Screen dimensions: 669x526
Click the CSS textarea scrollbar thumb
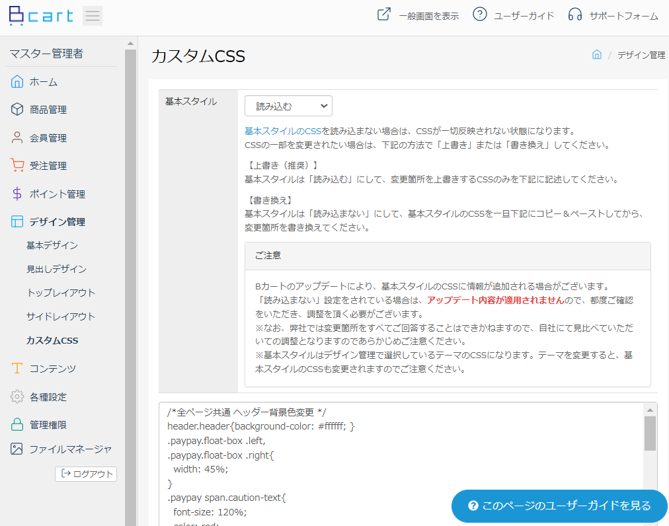(x=650, y=433)
